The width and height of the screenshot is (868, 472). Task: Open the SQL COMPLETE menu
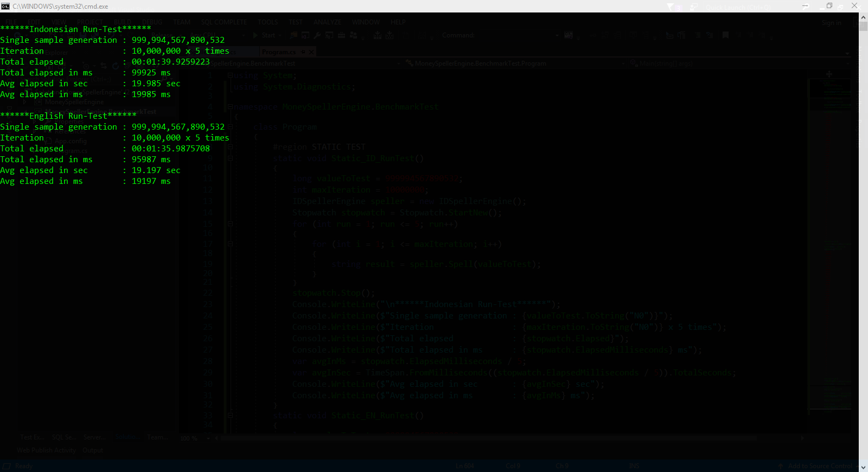coord(224,22)
